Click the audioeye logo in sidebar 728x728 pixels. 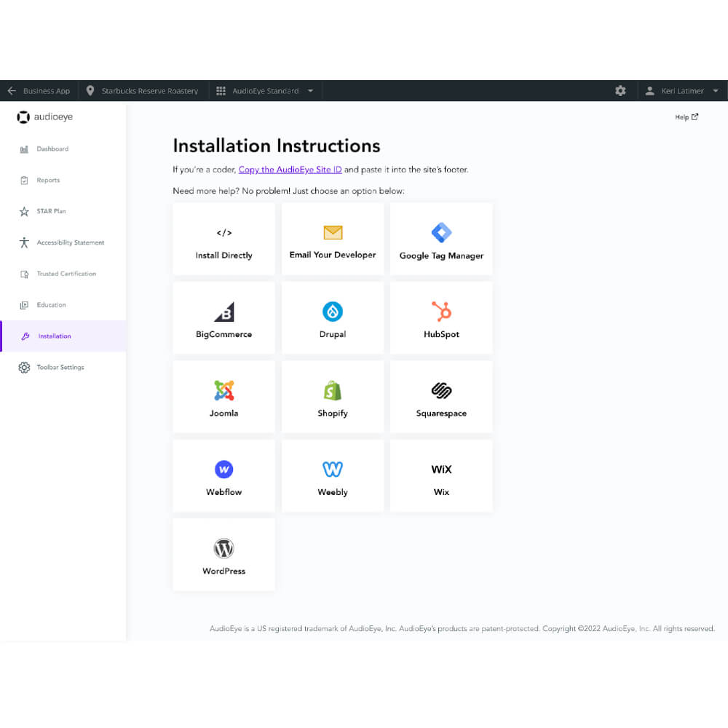click(45, 117)
